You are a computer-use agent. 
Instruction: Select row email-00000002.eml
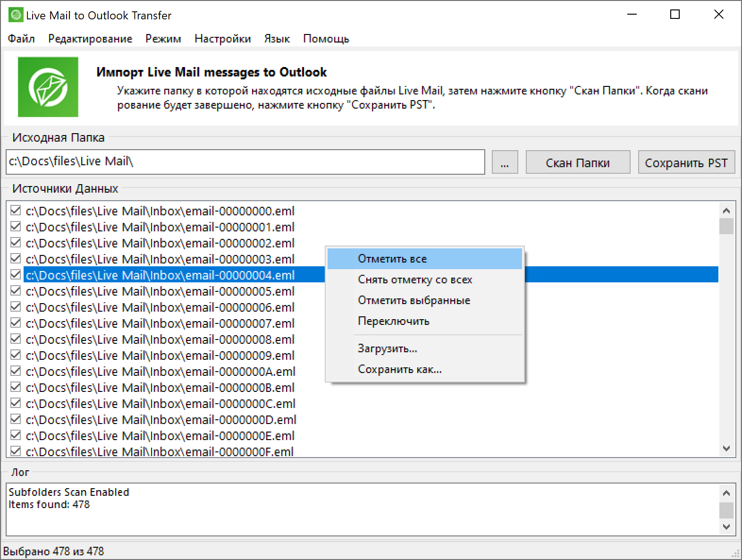point(160,243)
